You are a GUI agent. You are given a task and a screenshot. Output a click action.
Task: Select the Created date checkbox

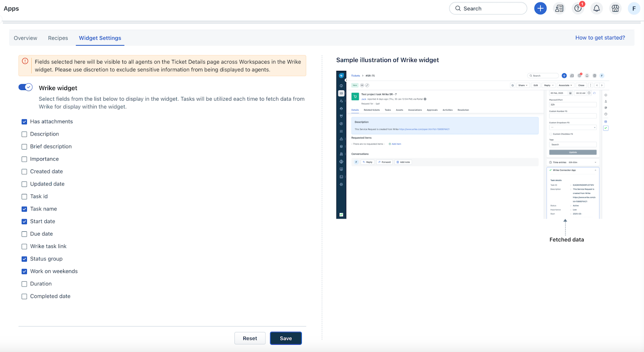click(24, 171)
